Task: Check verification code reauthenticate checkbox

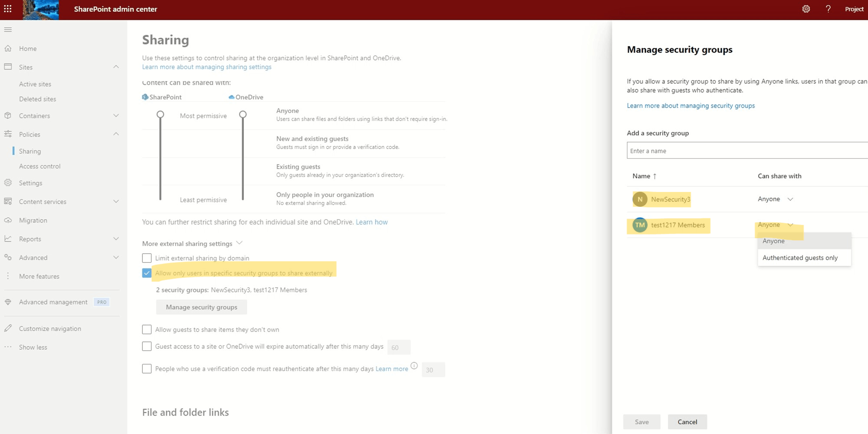Action: 147,369
